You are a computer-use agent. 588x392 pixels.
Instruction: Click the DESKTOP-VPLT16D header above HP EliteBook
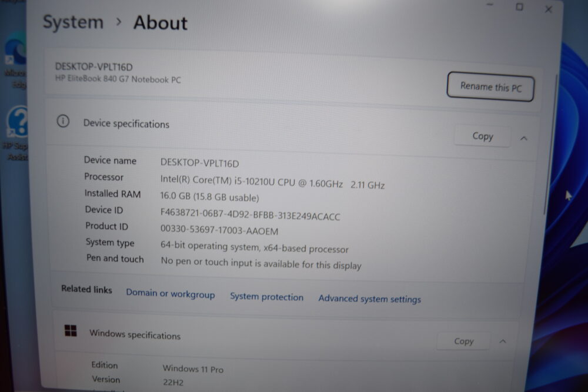pos(93,67)
